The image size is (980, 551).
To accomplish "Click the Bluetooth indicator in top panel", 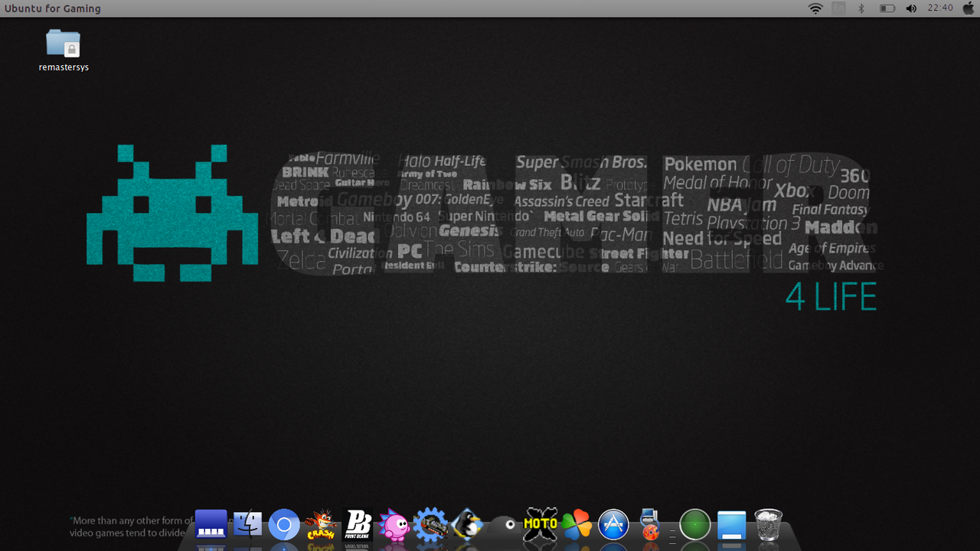I will pyautogui.click(x=861, y=8).
